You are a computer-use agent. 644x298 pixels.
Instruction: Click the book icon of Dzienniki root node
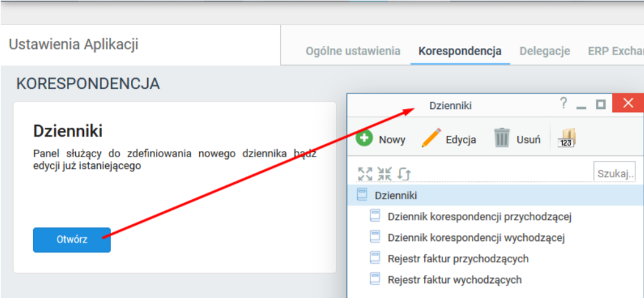click(x=362, y=195)
